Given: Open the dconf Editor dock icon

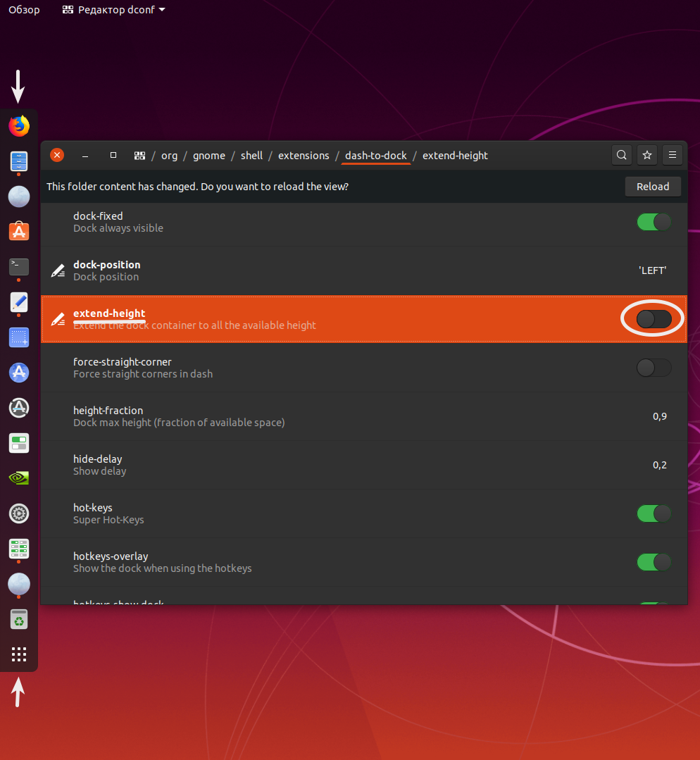Looking at the screenshot, I should 19,549.
